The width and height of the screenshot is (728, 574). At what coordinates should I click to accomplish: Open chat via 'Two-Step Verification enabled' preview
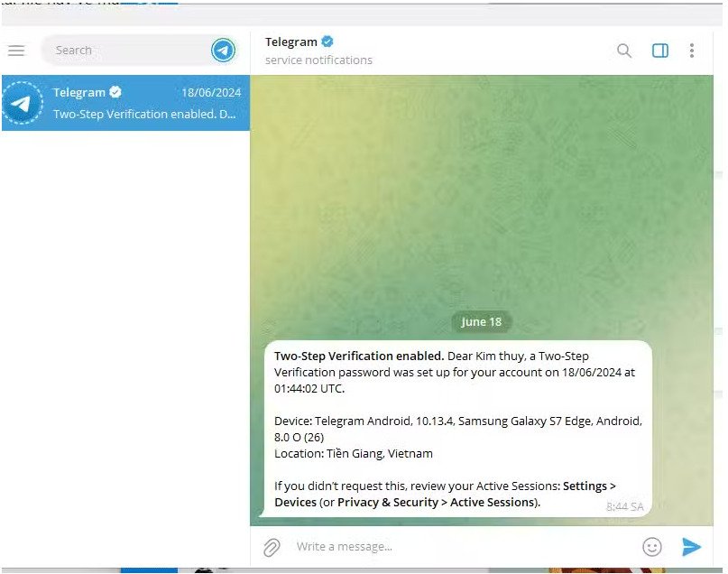(x=144, y=115)
